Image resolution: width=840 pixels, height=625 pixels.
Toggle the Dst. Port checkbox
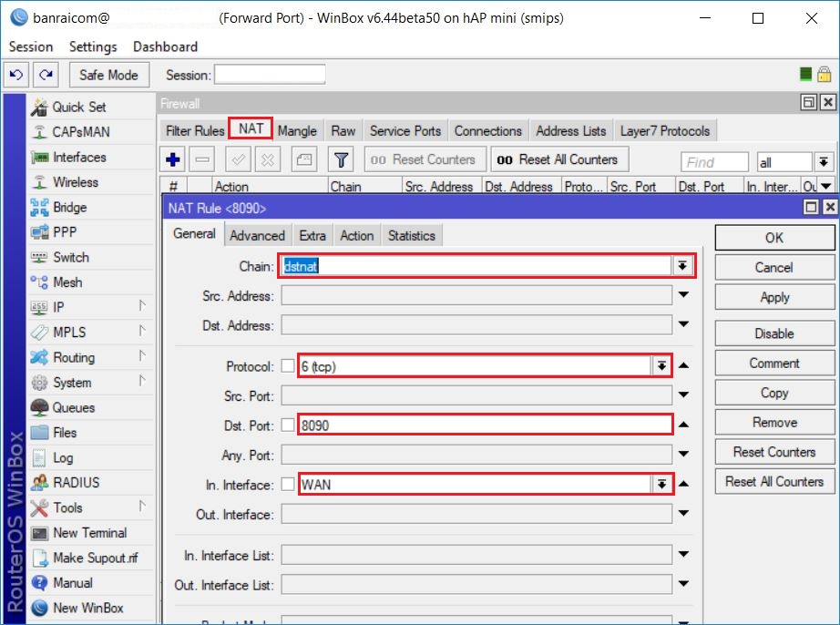tap(289, 423)
